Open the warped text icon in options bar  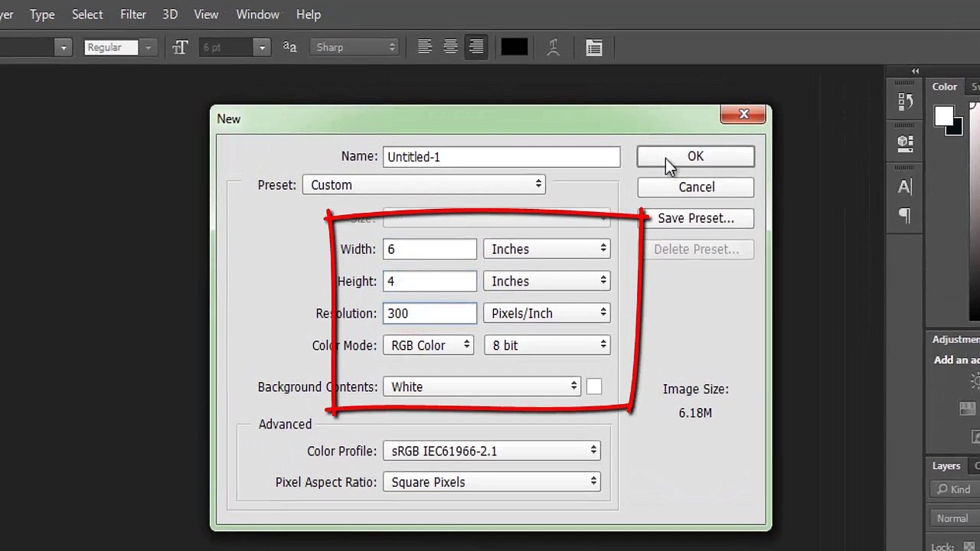coord(554,47)
